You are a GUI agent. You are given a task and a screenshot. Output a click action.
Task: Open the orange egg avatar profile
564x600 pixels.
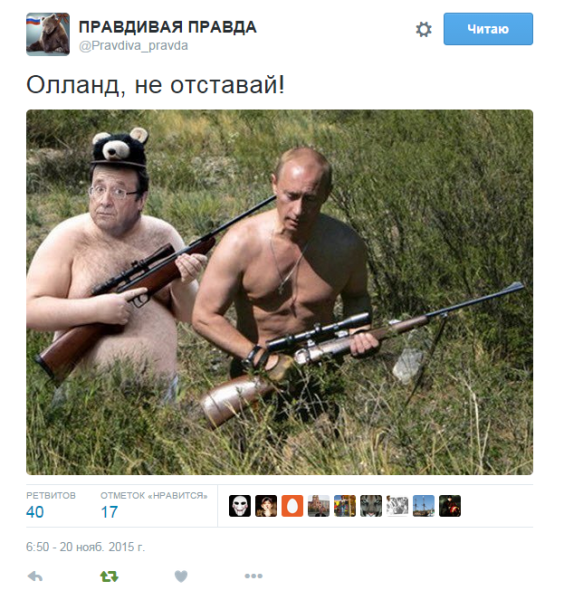tap(292, 506)
